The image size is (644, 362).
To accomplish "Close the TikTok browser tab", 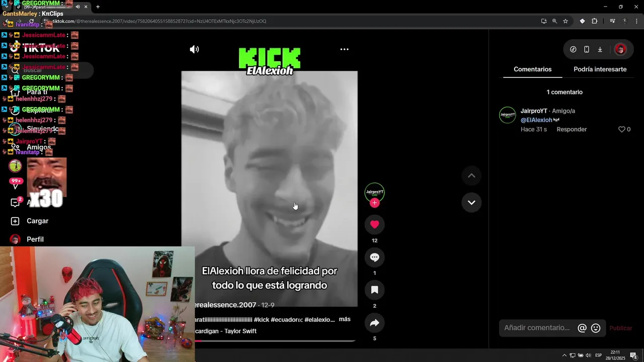I will pos(86,7).
